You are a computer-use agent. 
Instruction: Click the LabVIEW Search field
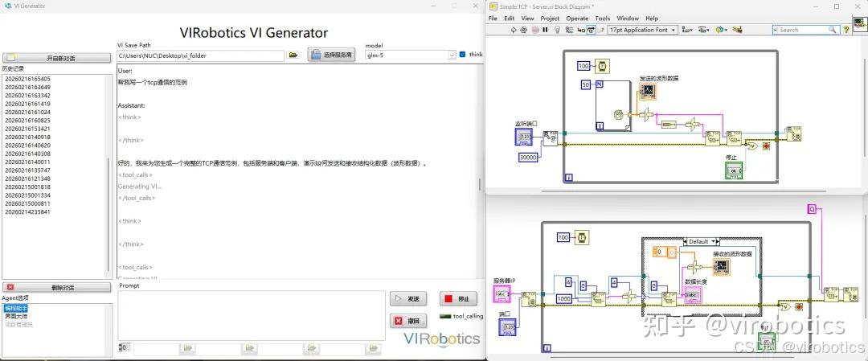806,30
